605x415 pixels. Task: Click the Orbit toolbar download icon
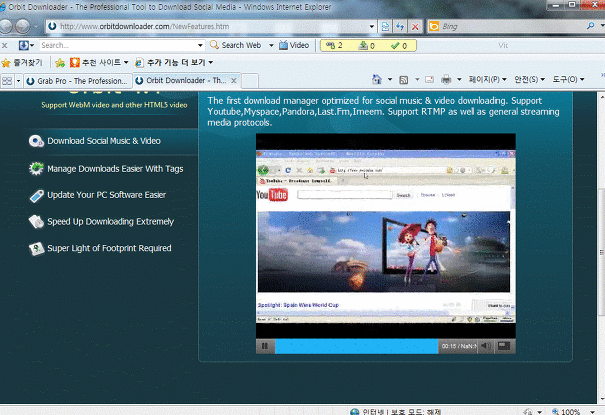click(x=24, y=46)
